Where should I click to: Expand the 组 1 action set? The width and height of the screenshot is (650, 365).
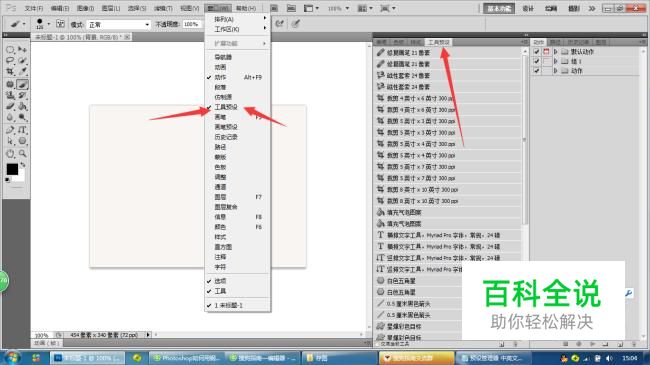555,61
